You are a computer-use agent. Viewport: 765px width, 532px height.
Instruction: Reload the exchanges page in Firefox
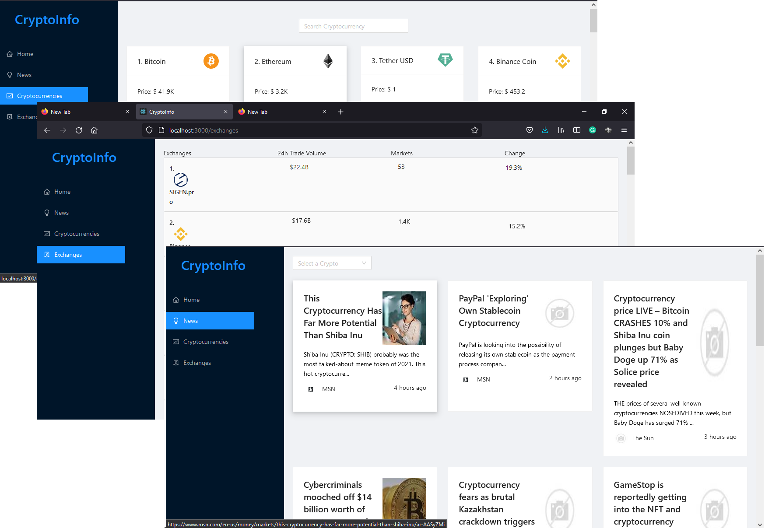[79, 130]
